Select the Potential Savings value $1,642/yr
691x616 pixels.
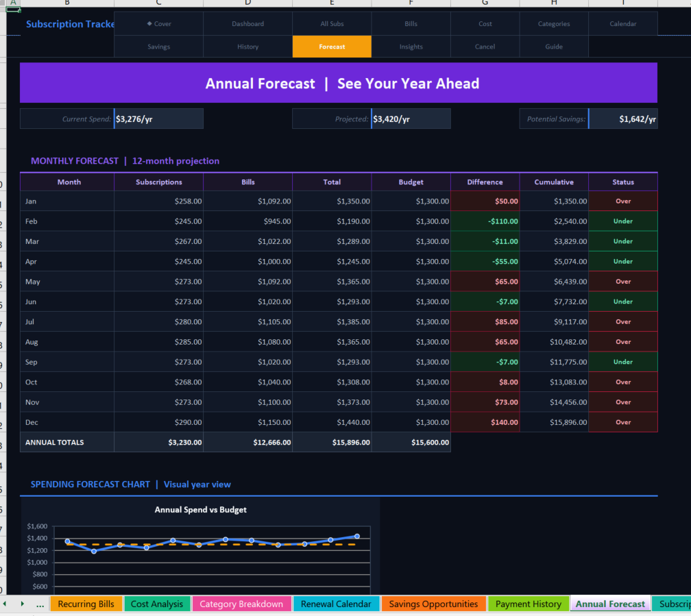coord(623,119)
